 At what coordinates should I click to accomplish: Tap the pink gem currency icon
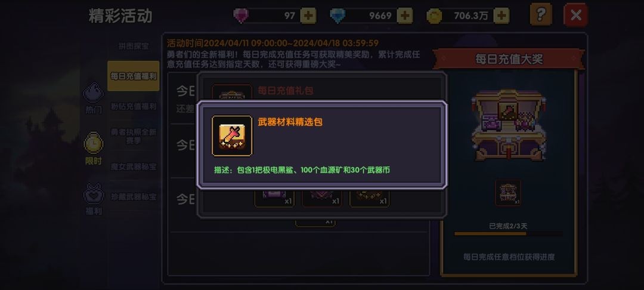click(x=241, y=16)
